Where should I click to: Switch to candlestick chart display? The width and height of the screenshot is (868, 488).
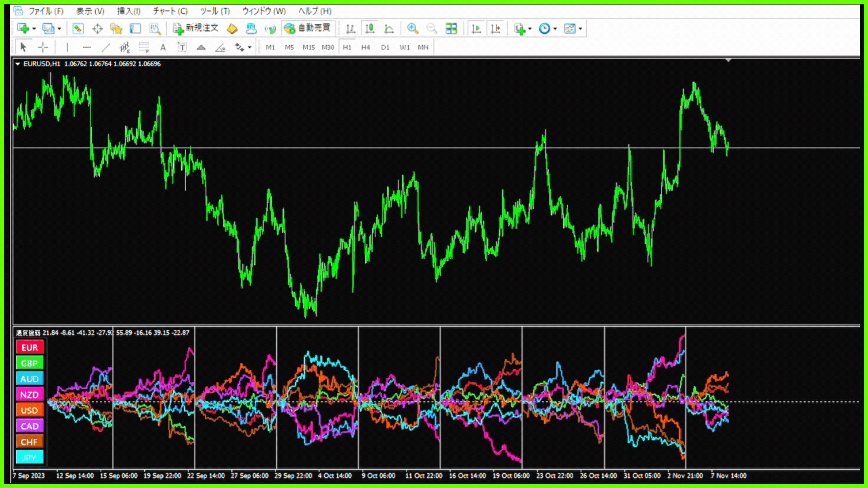pyautogui.click(x=370, y=28)
